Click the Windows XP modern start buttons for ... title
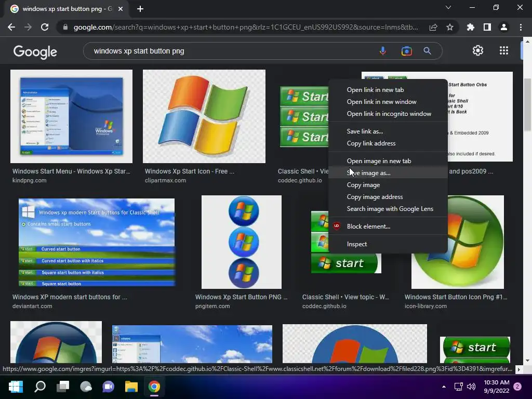532x399 pixels. pos(70,297)
